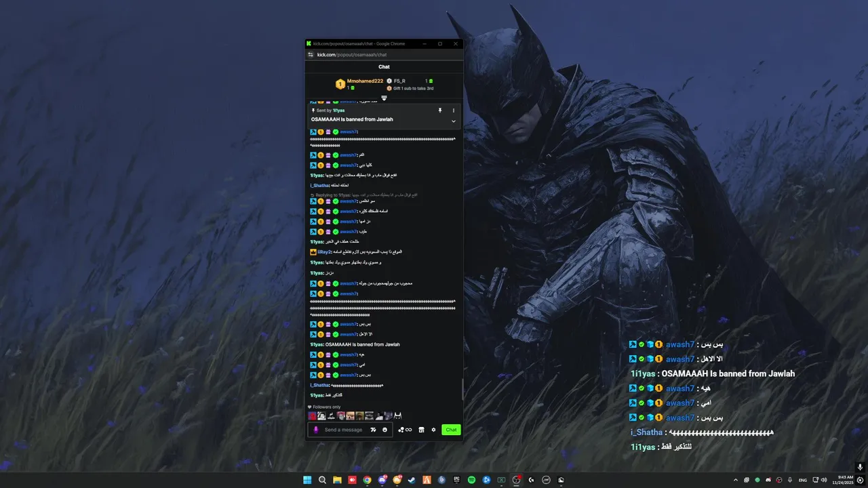
Task: Open the shop icon in chat footer
Action: tap(421, 430)
